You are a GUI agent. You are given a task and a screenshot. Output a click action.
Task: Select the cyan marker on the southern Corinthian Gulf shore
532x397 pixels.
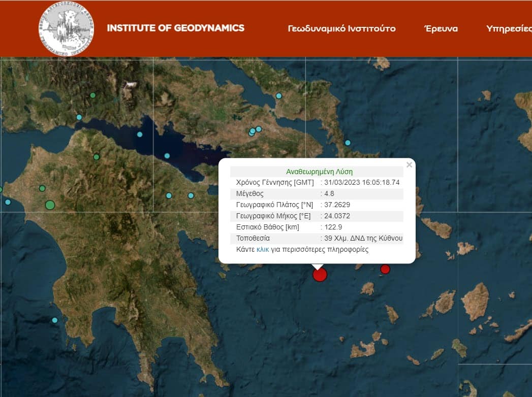pos(167,156)
